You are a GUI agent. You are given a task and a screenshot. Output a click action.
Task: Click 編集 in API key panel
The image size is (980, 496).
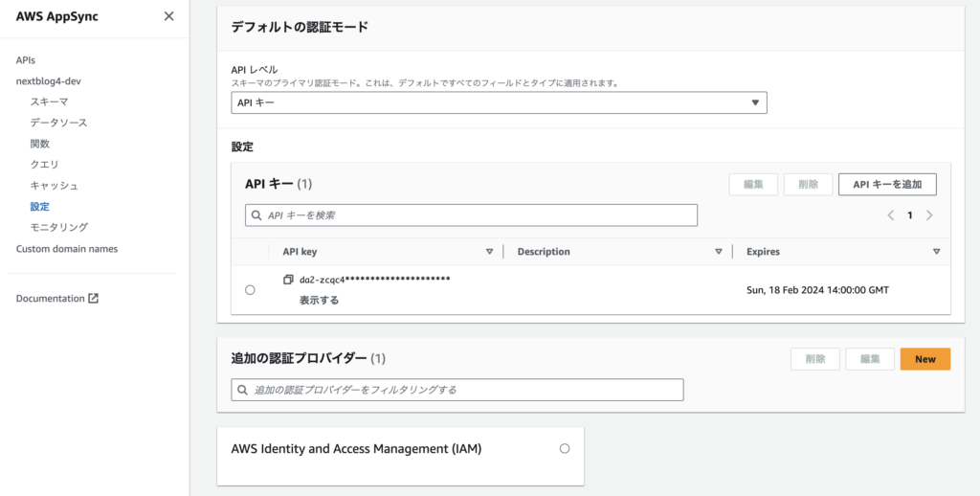click(x=753, y=185)
